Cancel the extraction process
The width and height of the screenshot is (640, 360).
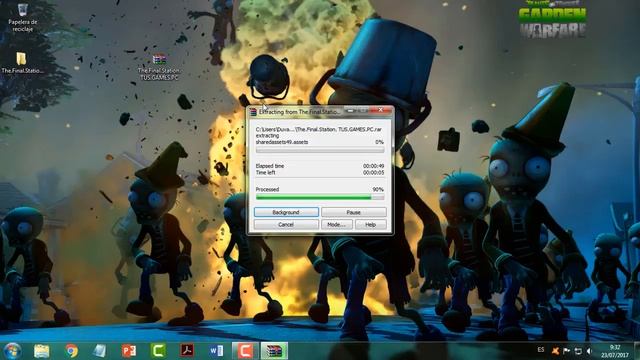[286, 224]
